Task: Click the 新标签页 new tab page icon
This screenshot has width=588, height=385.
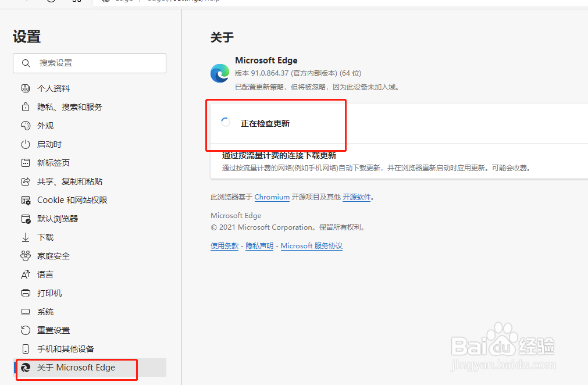Action: 26,163
